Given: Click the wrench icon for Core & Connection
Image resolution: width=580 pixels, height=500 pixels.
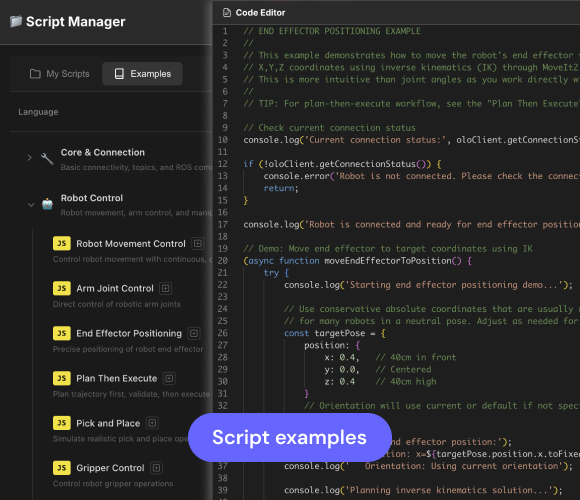Looking at the screenshot, I should pos(47,159).
